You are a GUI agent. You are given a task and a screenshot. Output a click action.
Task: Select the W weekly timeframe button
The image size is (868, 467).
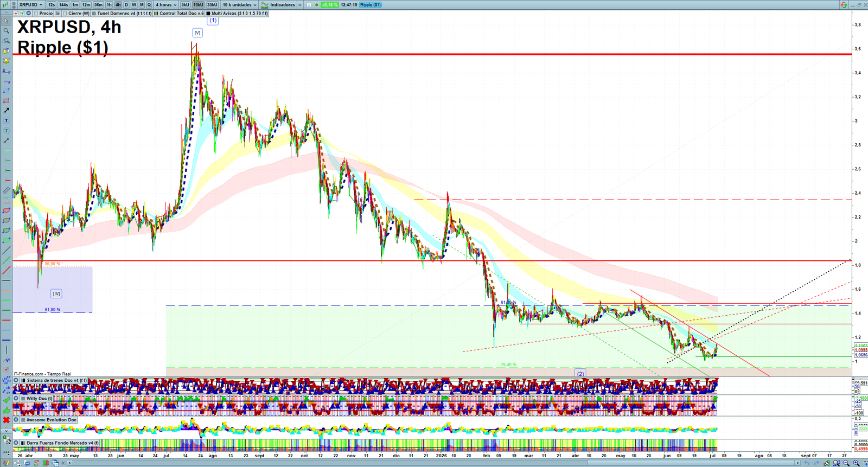134,5
